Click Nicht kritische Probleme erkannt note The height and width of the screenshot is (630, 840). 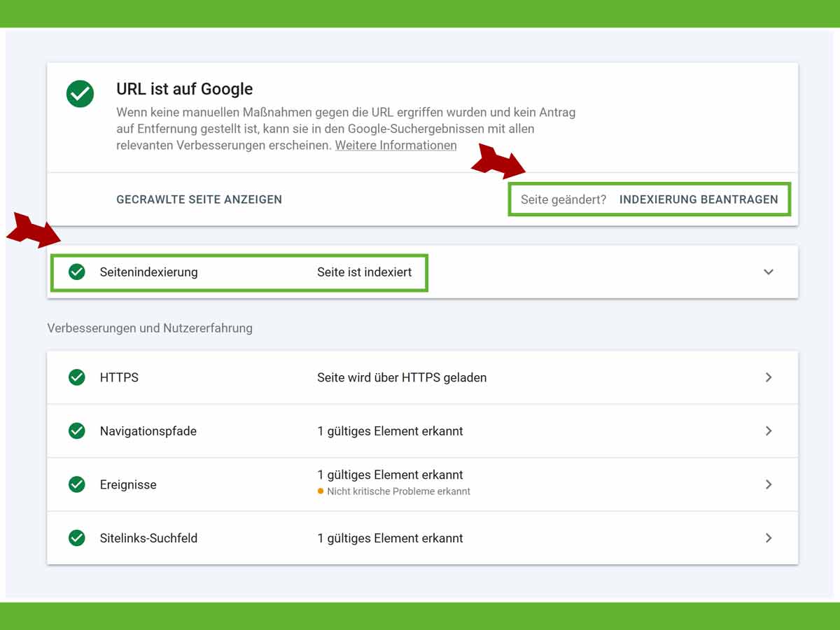point(399,491)
